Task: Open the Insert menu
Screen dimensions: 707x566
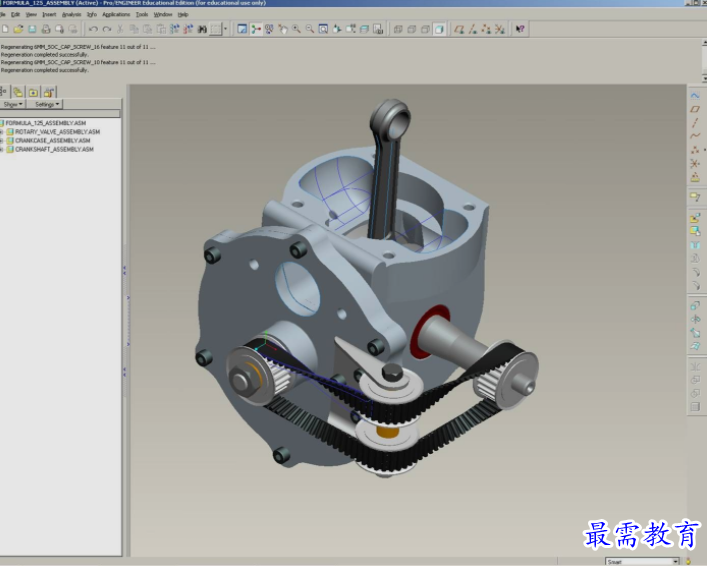Action: click(49, 14)
